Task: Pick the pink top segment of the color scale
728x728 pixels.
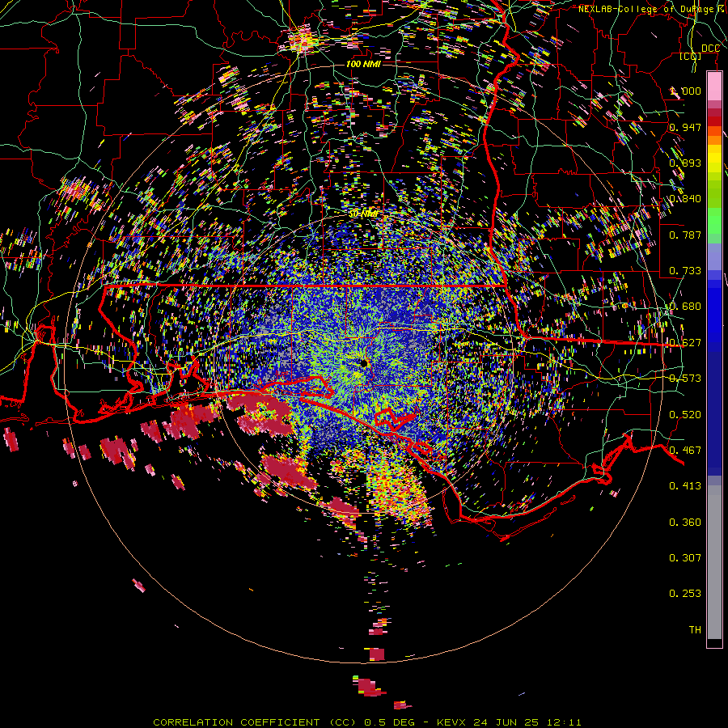Action: click(714, 87)
